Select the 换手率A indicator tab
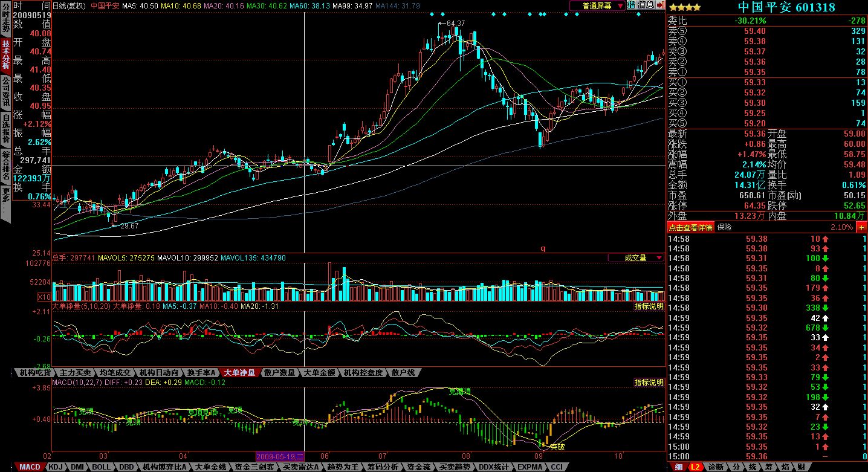 tap(202, 373)
